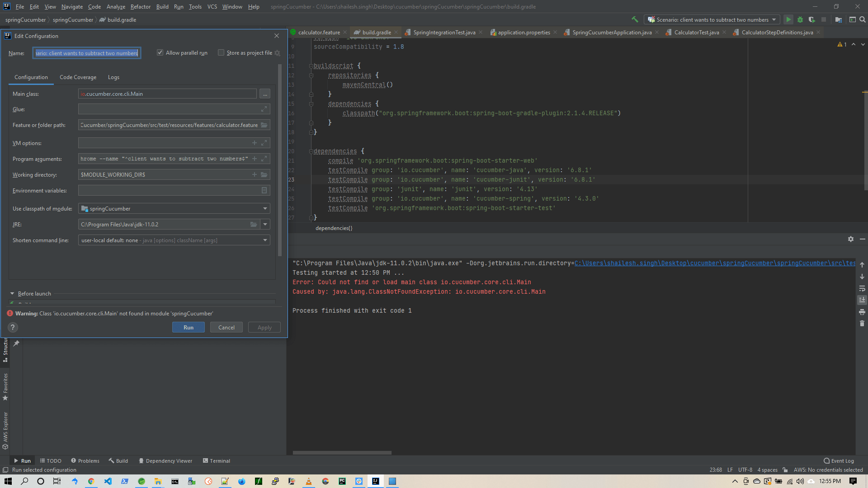Open Search Everywhere magnifier icon
Viewport: 868px width, 488px height.
click(863, 19)
